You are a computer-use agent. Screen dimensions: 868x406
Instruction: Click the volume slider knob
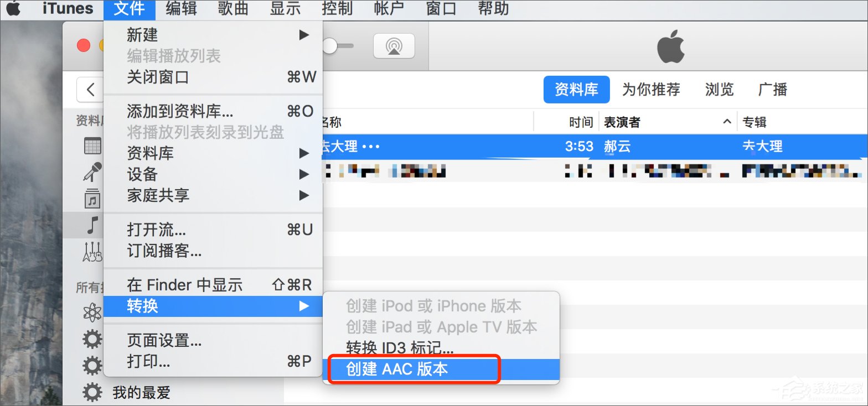click(x=330, y=46)
